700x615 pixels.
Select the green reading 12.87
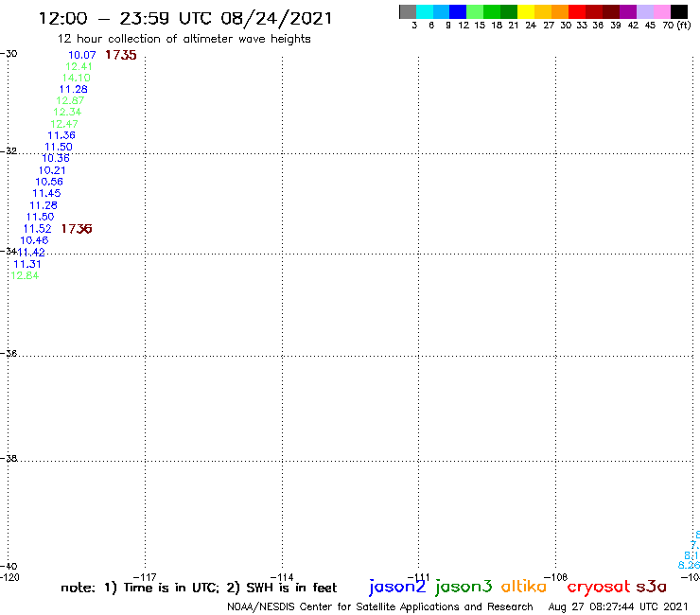point(70,100)
